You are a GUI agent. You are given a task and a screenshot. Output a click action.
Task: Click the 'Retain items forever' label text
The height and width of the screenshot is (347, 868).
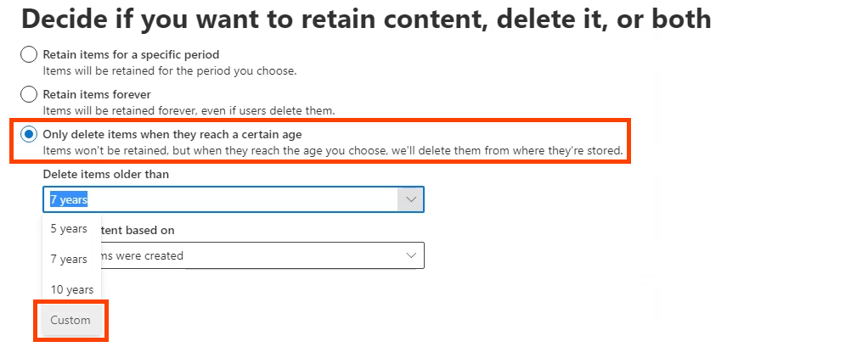97,94
